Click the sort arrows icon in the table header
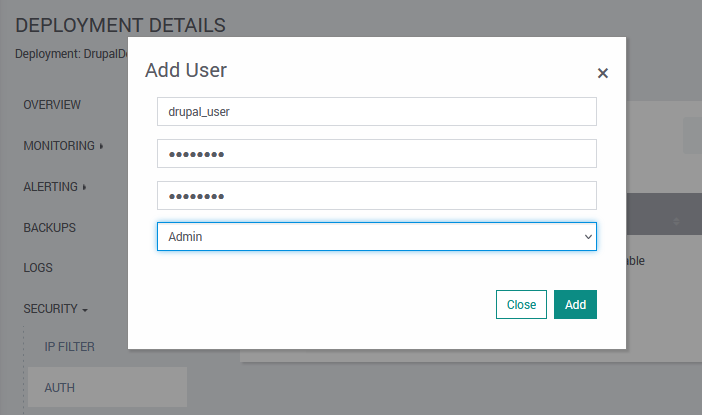Viewport: 702px width, 415px height. pyautogui.click(x=677, y=221)
